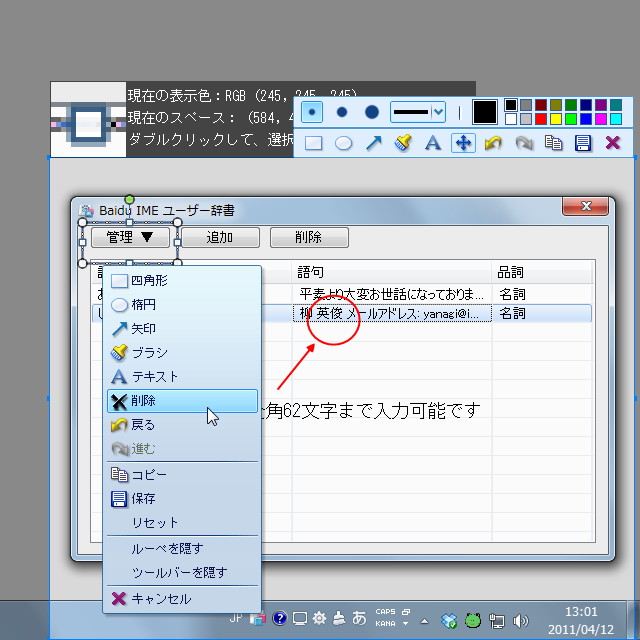Choose 四角形 from the context menu
The image size is (640, 640).
tap(182, 281)
